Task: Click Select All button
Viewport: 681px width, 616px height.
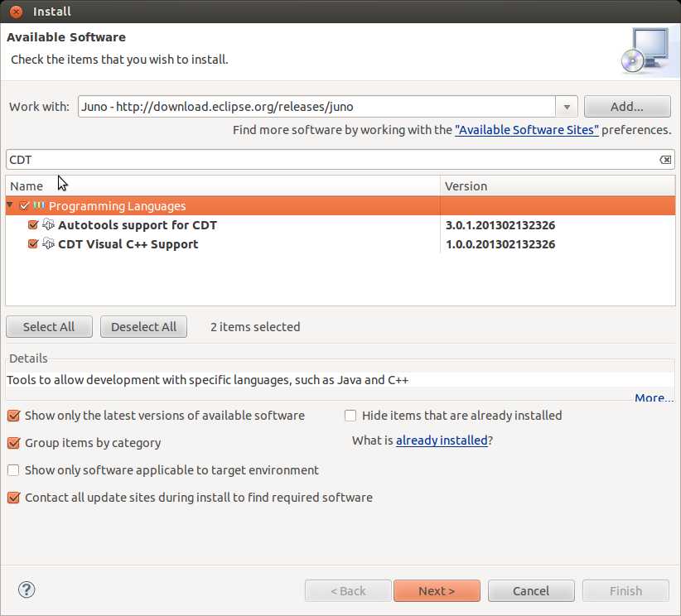Action: coord(49,326)
